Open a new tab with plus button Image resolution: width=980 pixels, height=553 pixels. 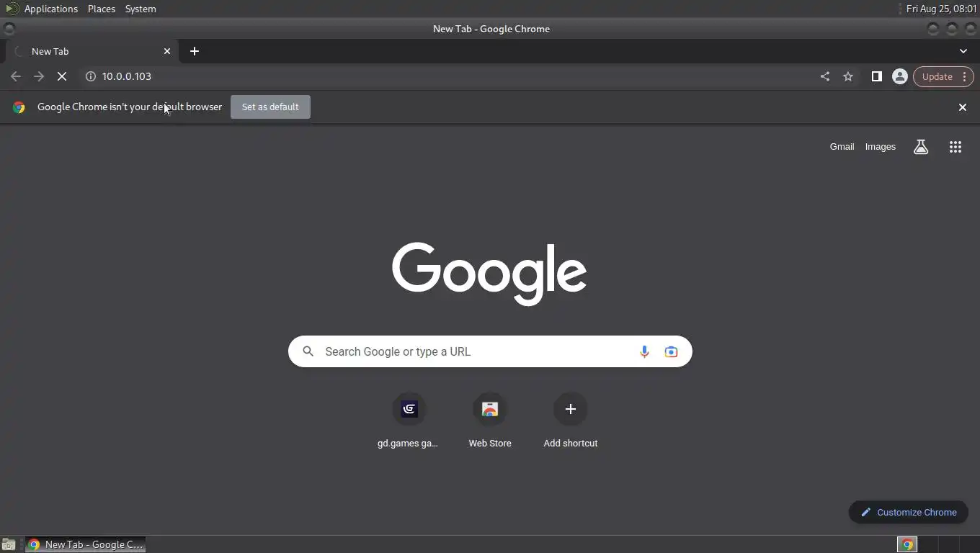coord(195,51)
